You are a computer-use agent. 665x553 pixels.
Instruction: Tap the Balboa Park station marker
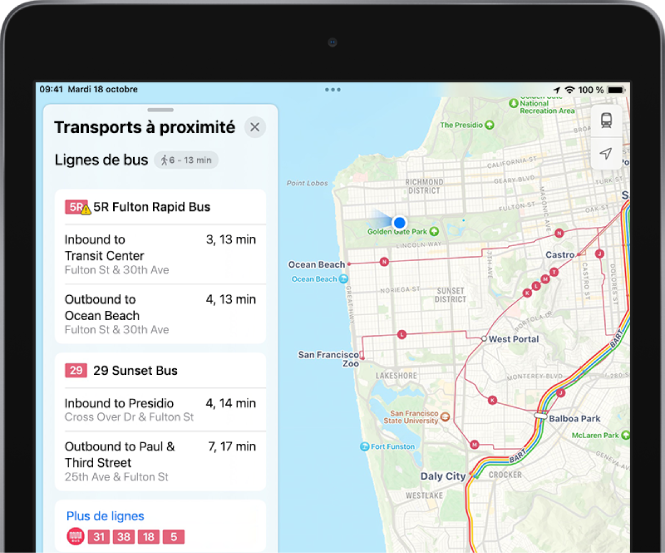pos(541,416)
